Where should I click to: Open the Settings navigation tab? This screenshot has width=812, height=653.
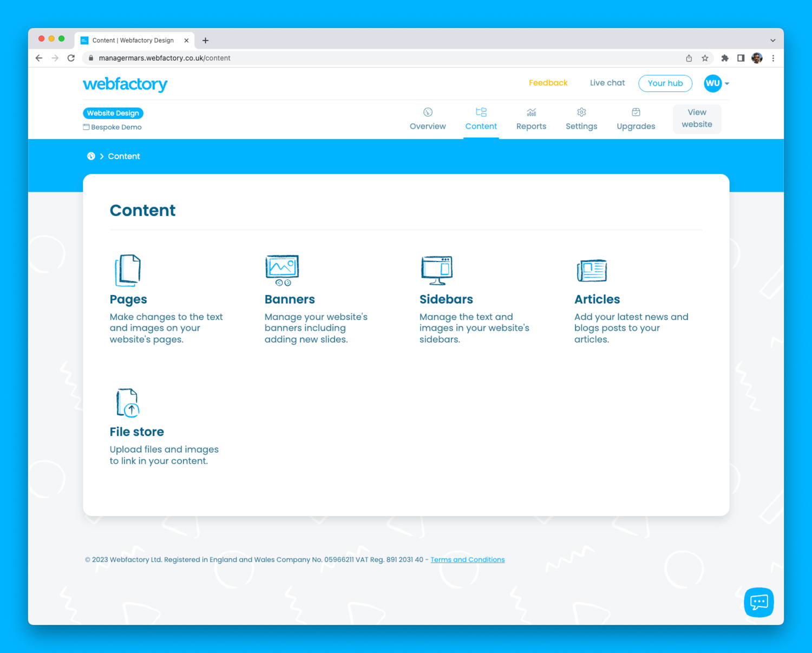click(581, 119)
